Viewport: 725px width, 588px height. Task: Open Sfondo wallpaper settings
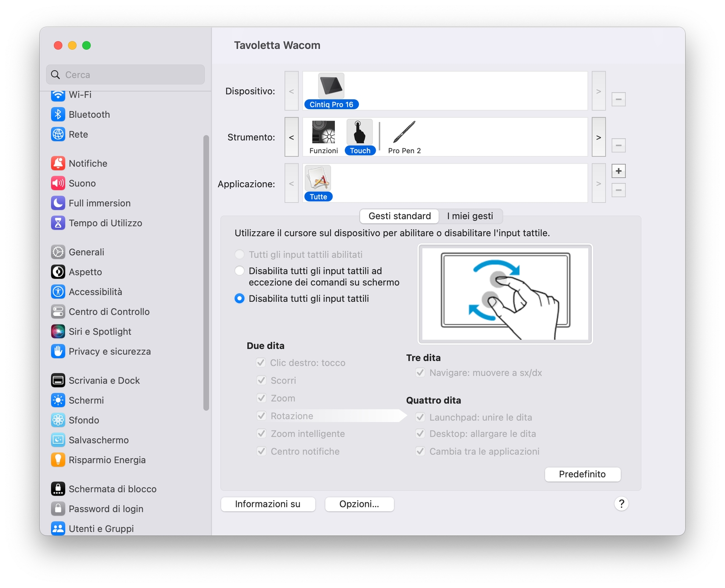pos(75,421)
